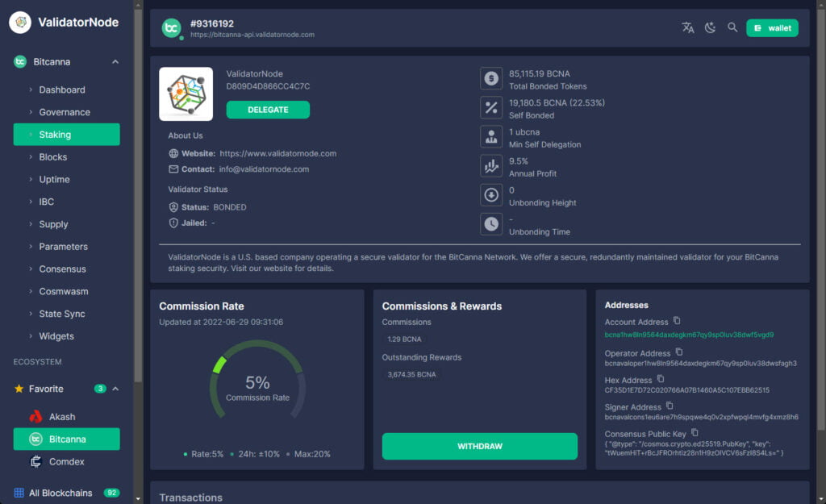The width and height of the screenshot is (826, 504).
Task: Select the Staking menu item
Action: [66, 135]
